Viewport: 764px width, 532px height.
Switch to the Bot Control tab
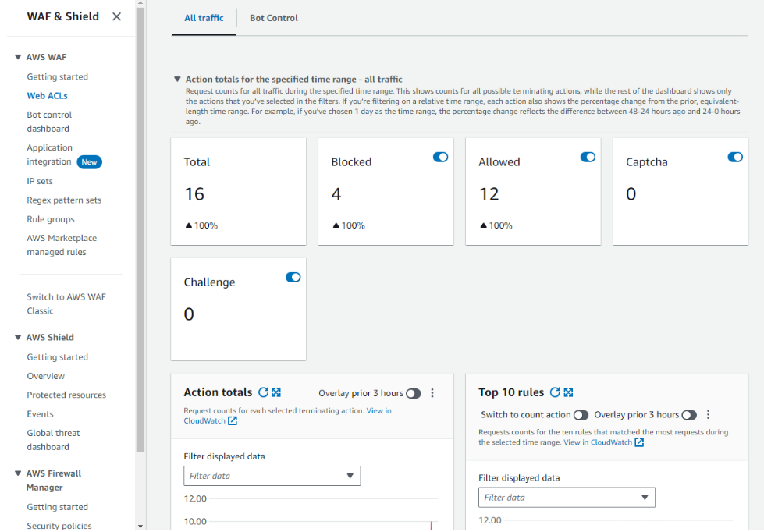[274, 18]
